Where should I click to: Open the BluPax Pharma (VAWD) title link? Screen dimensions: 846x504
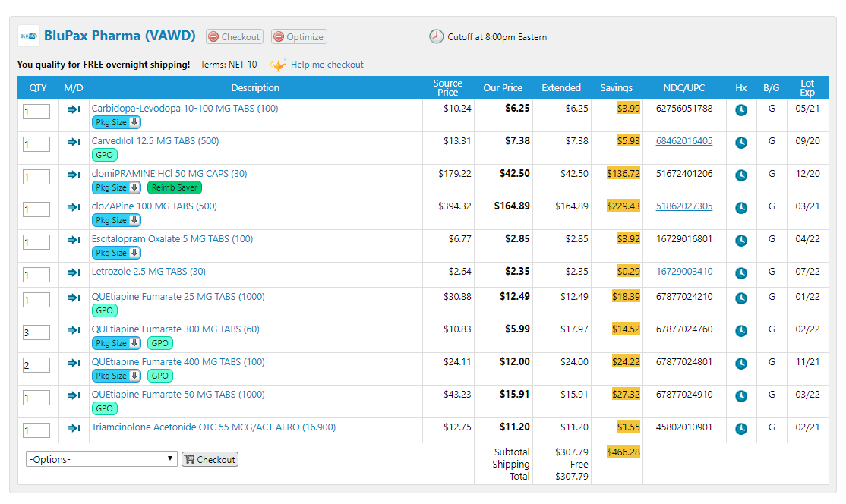click(120, 36)
